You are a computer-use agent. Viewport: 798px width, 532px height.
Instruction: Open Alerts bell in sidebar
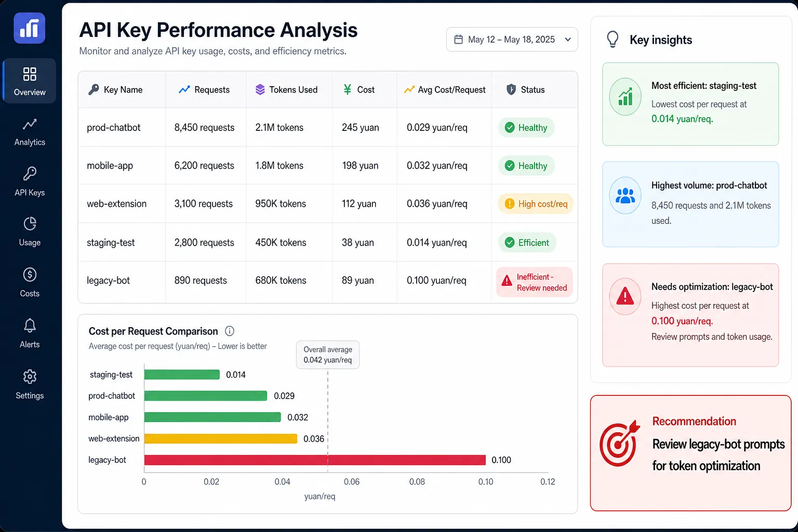click(30, 334)
